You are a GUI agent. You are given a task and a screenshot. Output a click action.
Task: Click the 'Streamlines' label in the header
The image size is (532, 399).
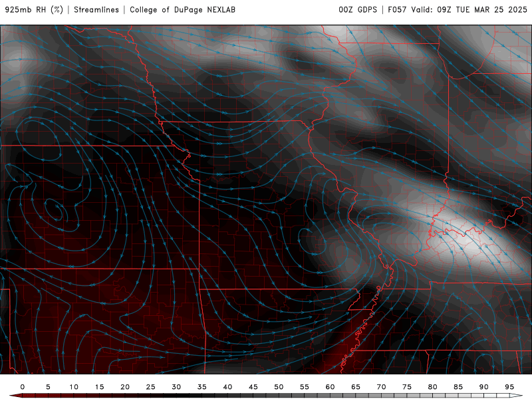pyautogui.click(x=96, y=10)
